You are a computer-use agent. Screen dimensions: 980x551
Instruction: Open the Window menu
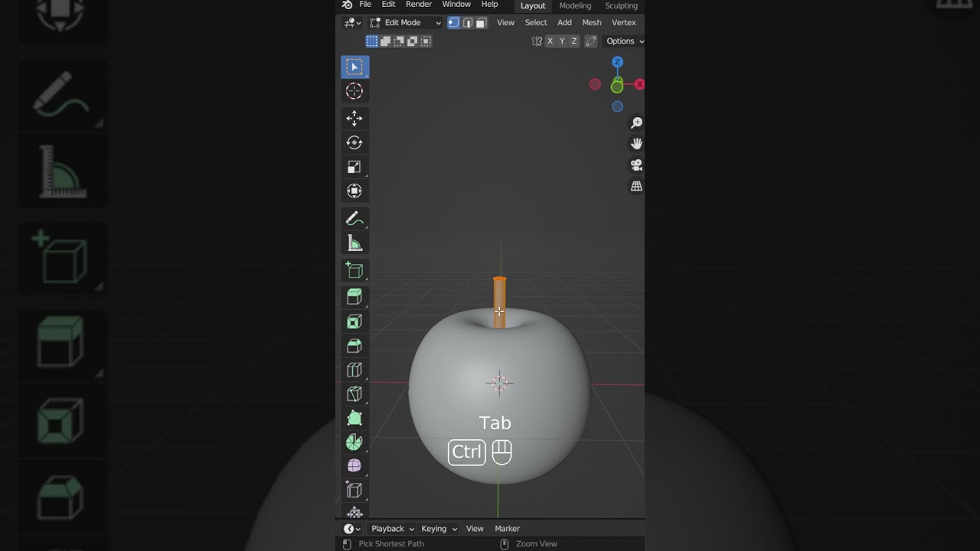[456, 5]
